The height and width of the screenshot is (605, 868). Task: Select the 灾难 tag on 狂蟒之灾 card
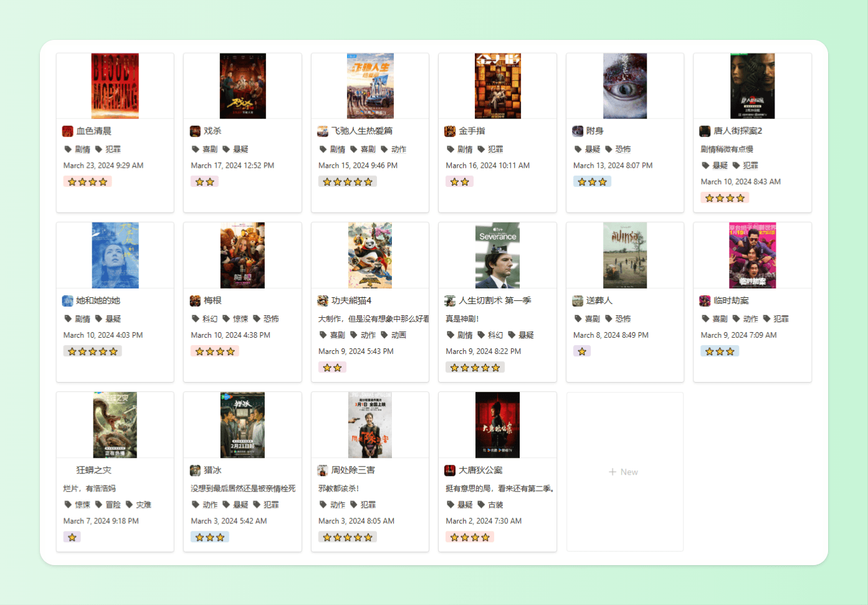click(138, 505)
